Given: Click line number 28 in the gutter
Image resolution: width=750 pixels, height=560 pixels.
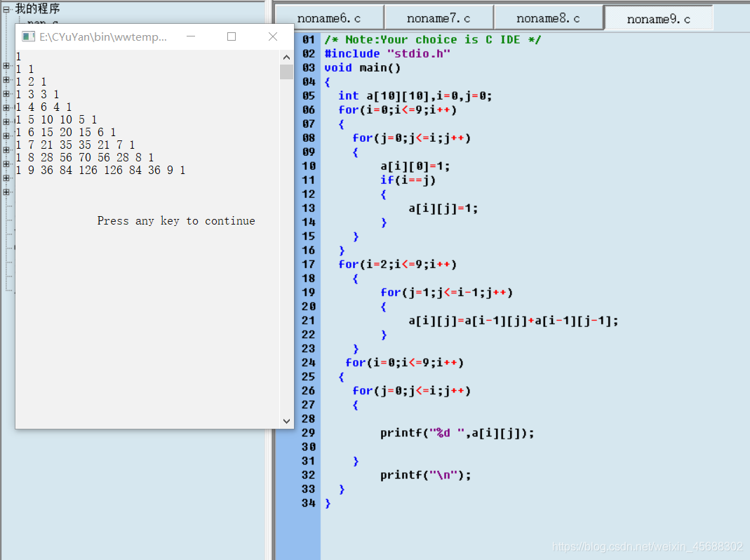Looking at the screenshot, I should coord(309,419).
